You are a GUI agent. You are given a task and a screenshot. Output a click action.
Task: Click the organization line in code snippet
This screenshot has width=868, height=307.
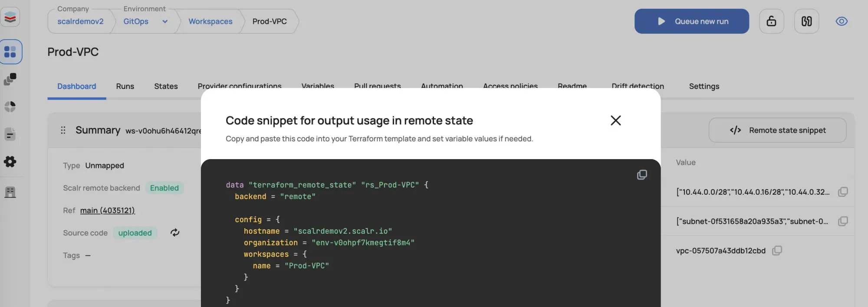click(x=329, y=243)
